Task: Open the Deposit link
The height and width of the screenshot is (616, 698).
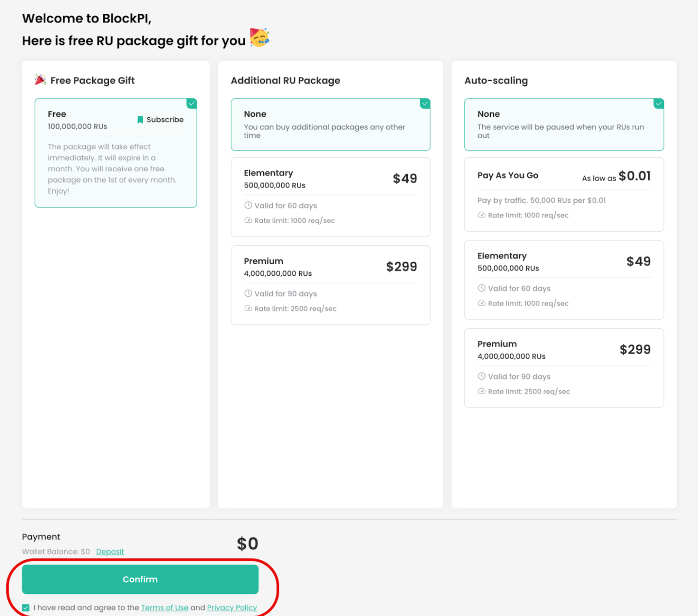Action: (x=110, y=552)
